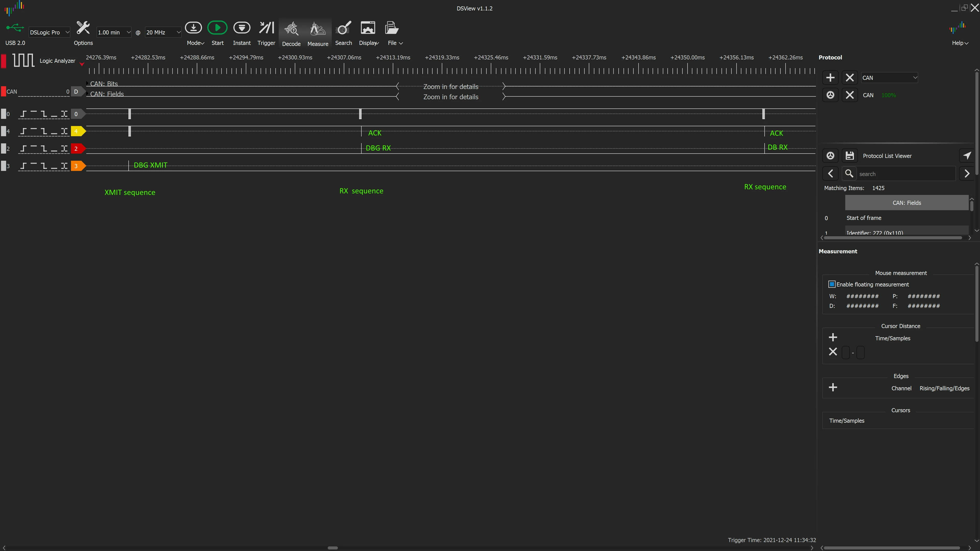This screenshot has height=551, width=980.
Task: Toggle the Decode panel icon
Action: click(x=291, y=29)
